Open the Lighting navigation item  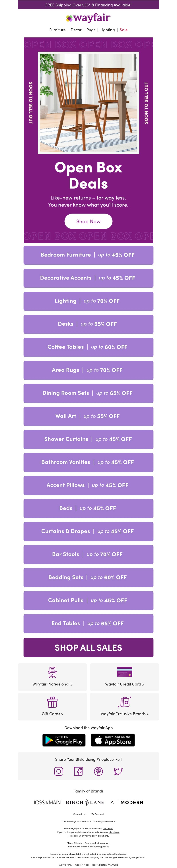click(107, 30)
